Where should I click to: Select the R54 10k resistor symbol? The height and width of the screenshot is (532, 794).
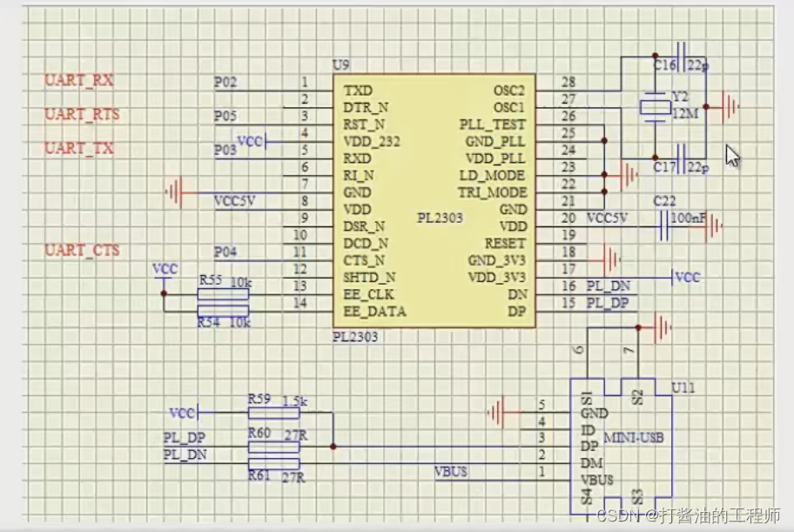pos(223,311)
